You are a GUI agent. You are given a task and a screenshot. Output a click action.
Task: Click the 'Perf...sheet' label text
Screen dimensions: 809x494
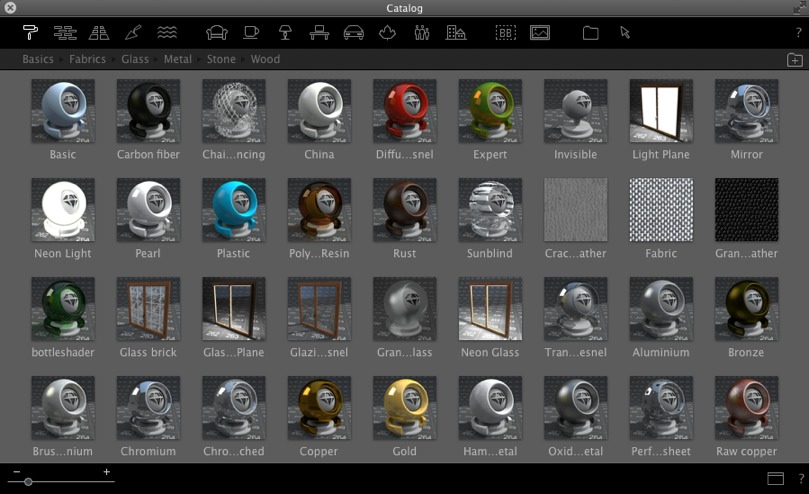coord(661,452)
